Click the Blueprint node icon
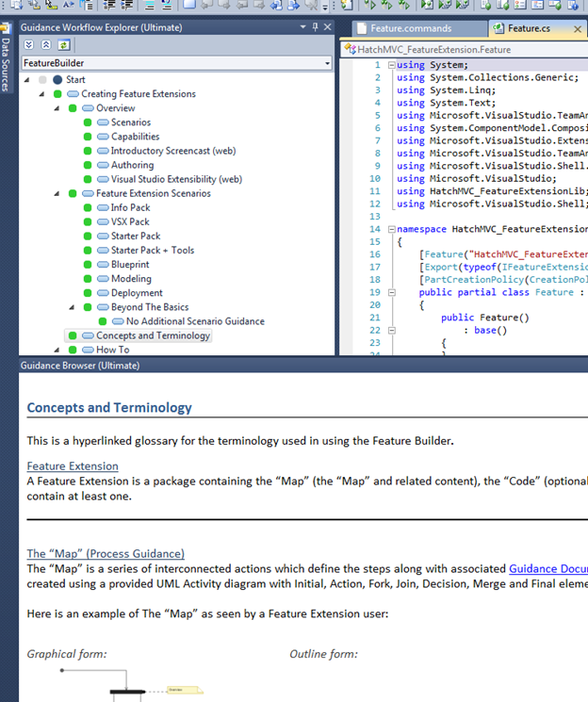This screenshot has width=588, height=702. click(x=103, y=265)
